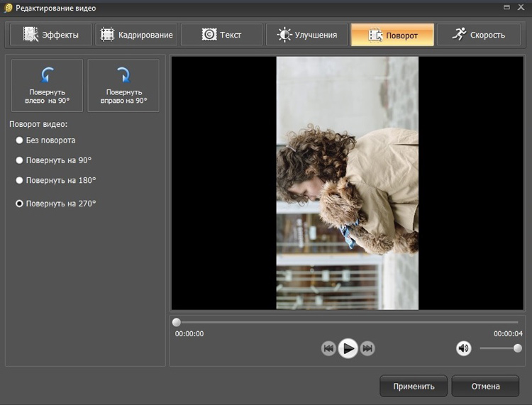Select the Улучшения tab
The image size is (532, 405).
coord(306,35)
